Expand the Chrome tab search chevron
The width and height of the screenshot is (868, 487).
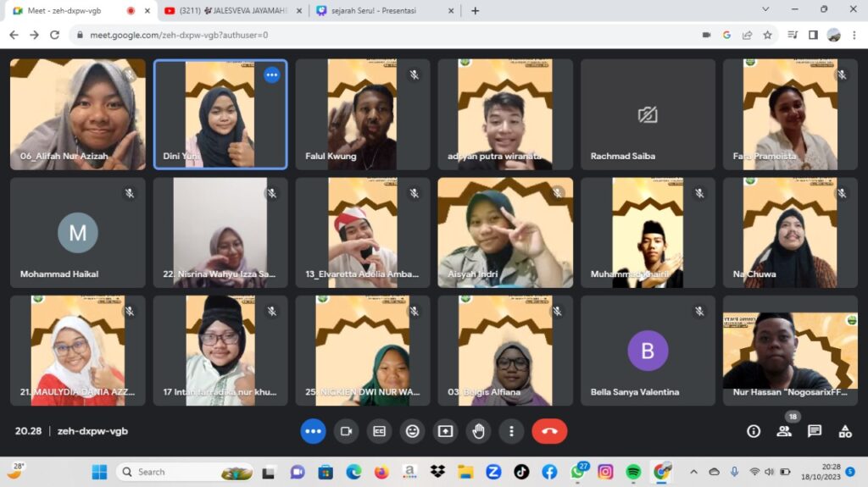point(766,10)
